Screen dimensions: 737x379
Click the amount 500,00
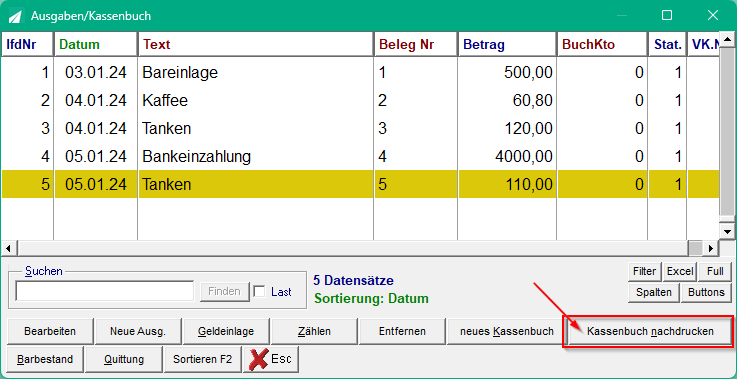click(x=528, y=73)
